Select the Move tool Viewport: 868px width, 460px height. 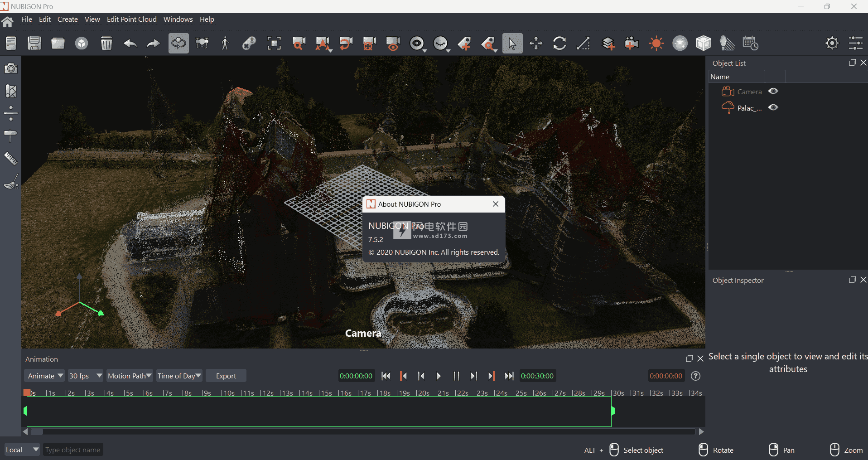[536, 44]
